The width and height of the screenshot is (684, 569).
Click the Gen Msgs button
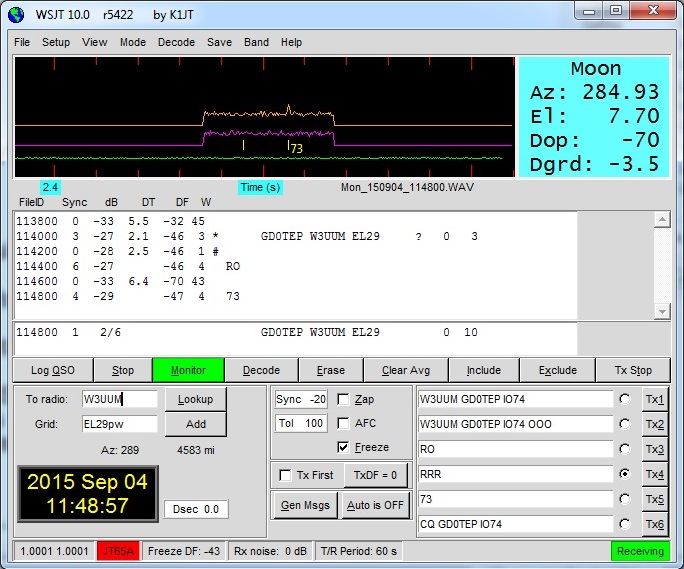[x=304, y=505]
